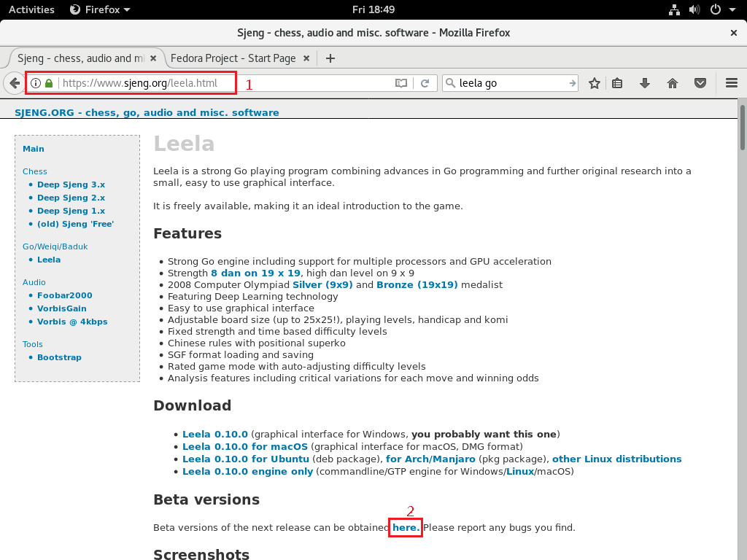Reload the current page
This screenshot has width=747, height=560.
tap(425, 83)
